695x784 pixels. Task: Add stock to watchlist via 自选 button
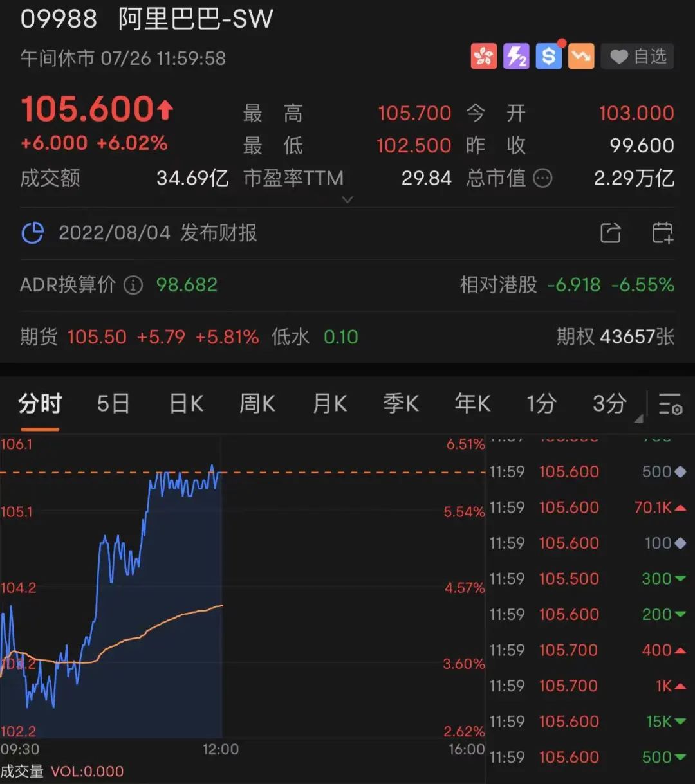click(x=637, y=57)
